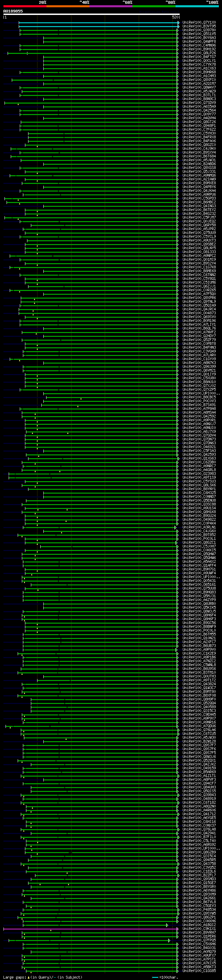Click the purple ~60% identity legend segment
Viewport: 222px width, 980px height.
pyautogui.click(x=111, y=6)
